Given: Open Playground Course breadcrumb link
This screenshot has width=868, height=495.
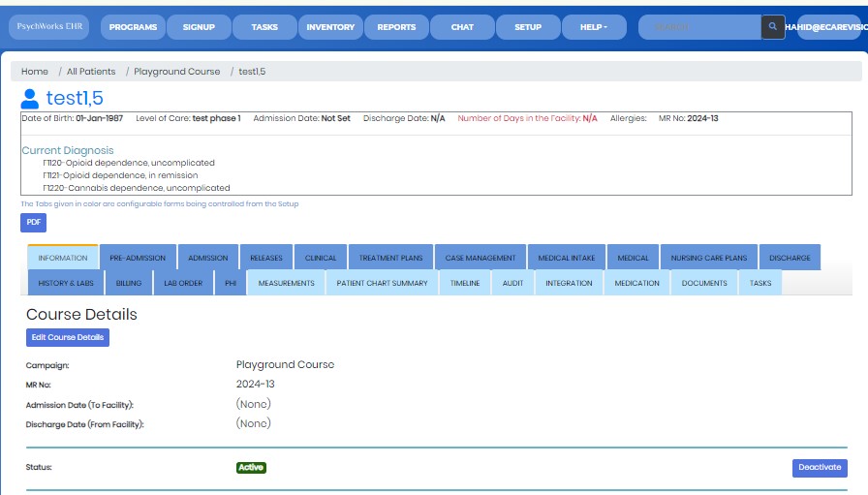Looking at the screenshot, I should (x=176, y=72).
